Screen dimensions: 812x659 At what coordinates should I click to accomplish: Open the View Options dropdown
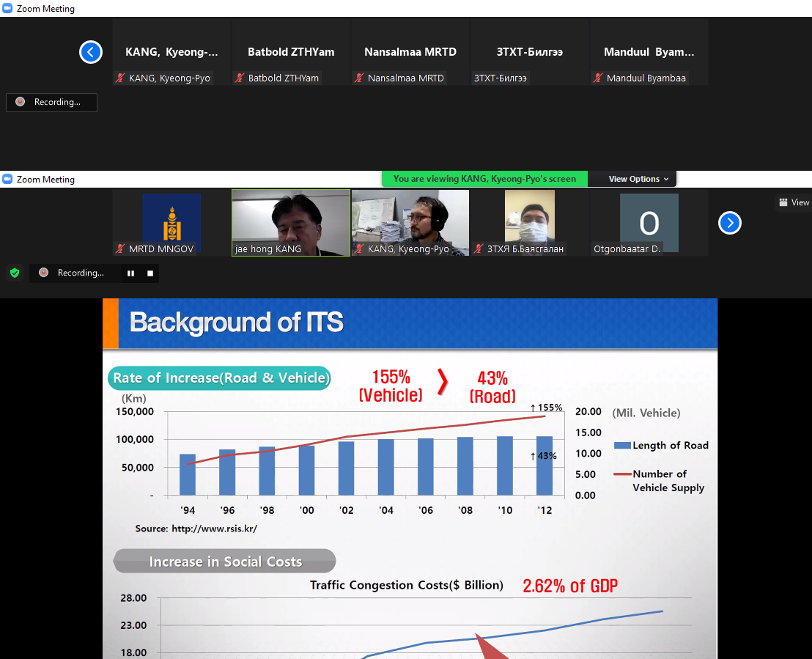pyautogui.click(x=638, y=179)
